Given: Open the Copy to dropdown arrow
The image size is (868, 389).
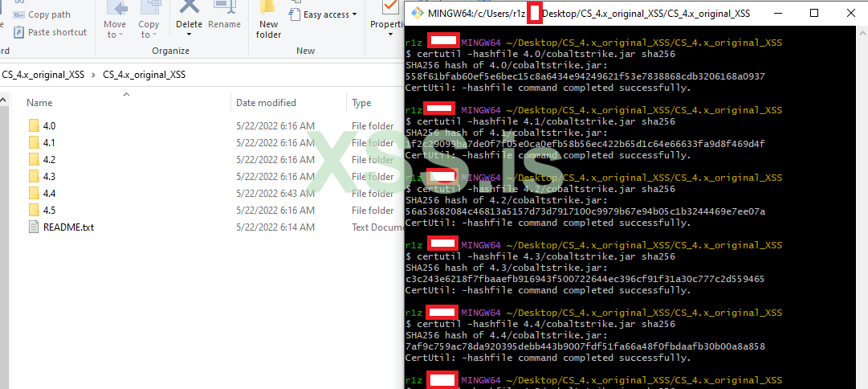Looking at the screenshot, I should [154, 35].
